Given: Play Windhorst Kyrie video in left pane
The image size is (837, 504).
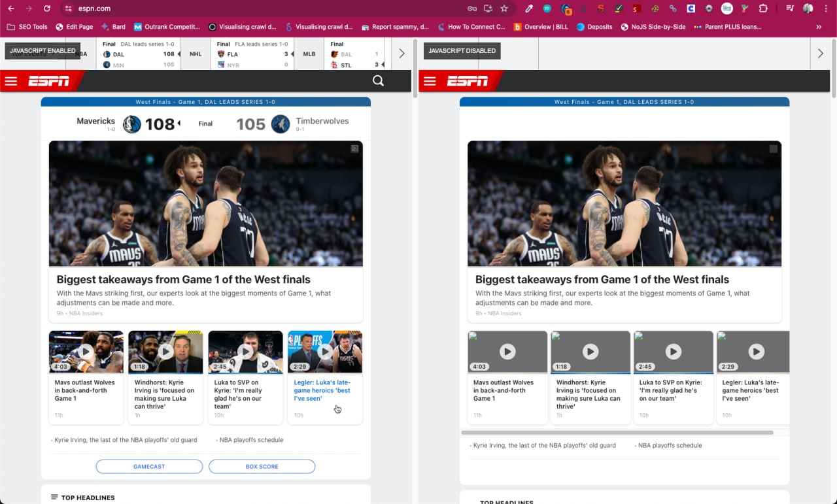Looking at the screenshot, I should [165, 352].
